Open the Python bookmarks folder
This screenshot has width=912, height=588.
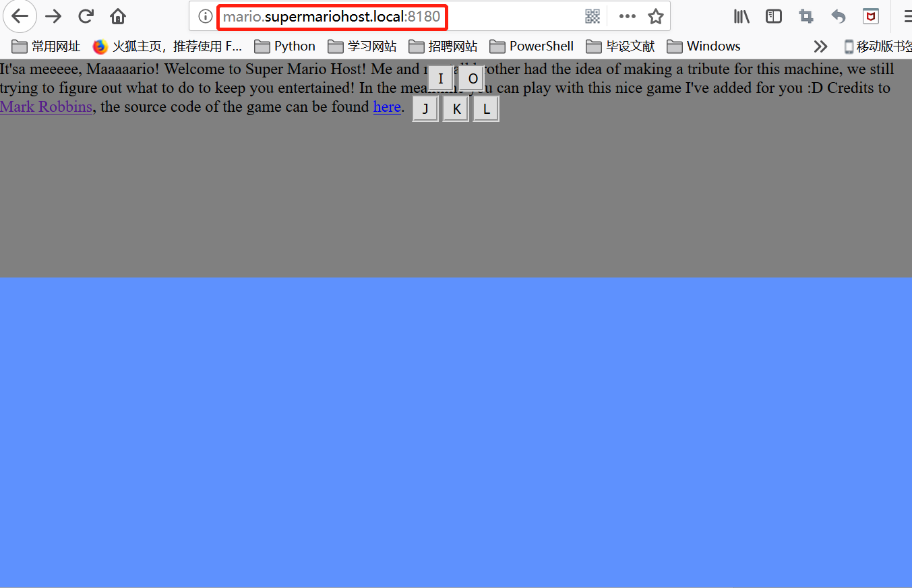(284, 46)
